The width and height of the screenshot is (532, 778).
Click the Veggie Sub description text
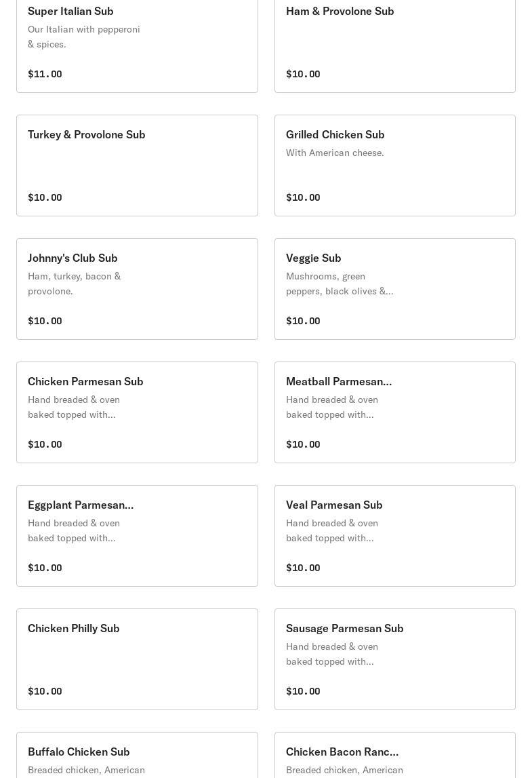click(x=339, y=284)
